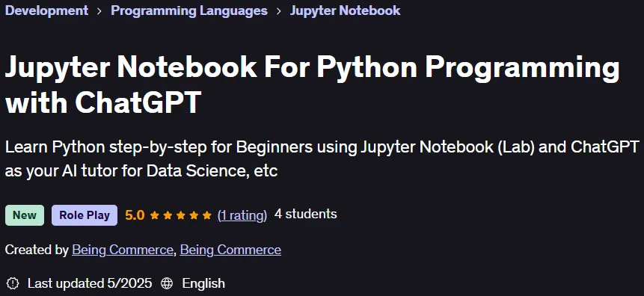Click the globe language icon
This screenshot has height=296, width=644.
pyautogui.click(x=166, y=283)
